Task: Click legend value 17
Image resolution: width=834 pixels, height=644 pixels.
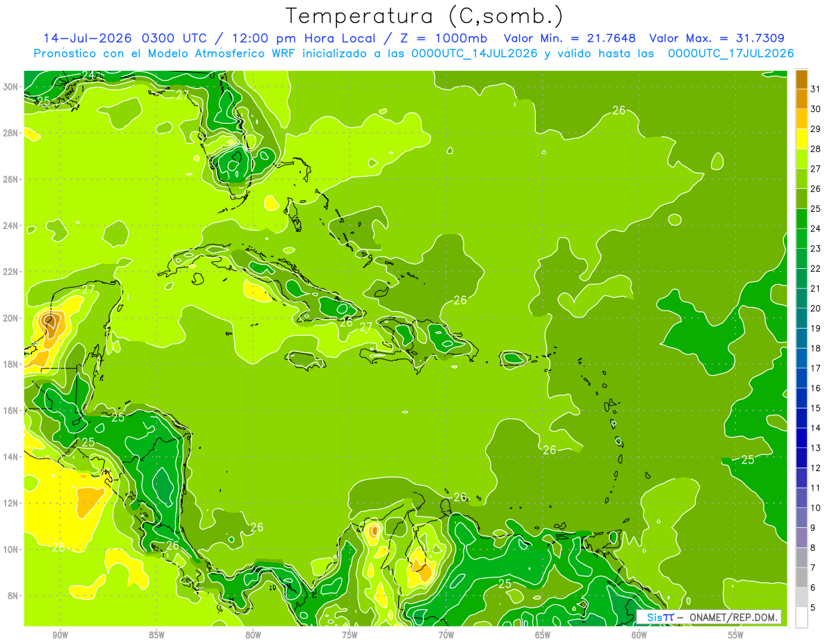Action: click(x=816, y=368)
